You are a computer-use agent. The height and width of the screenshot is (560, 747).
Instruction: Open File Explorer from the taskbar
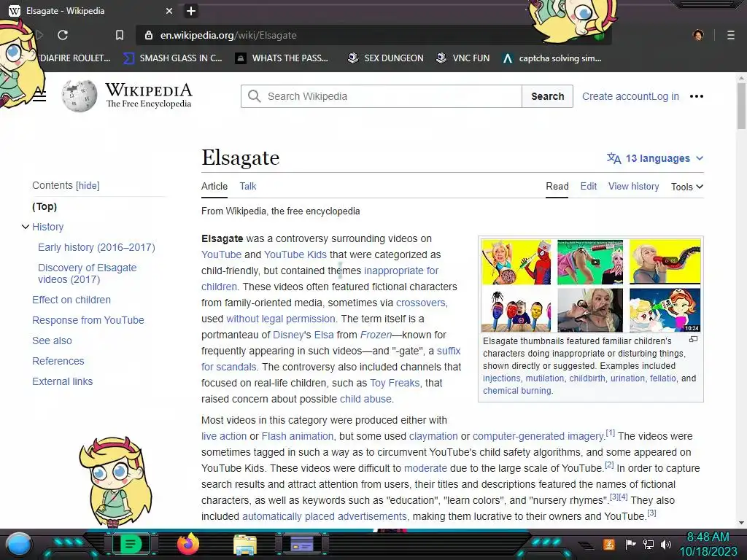coord(245,545)
